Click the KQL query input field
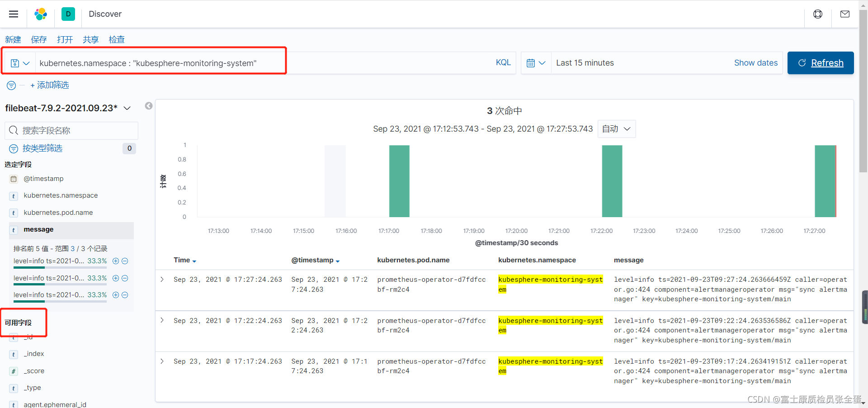 pos(262,63)
